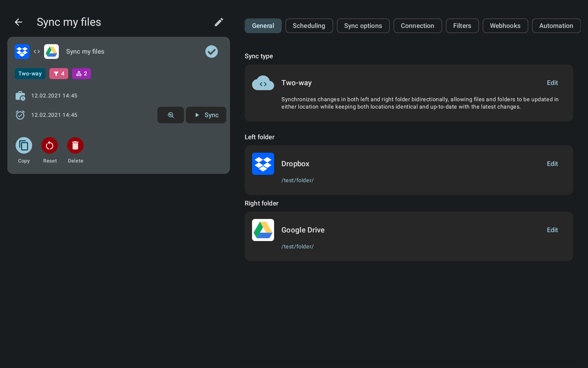Click the 'Sync my files' page heading
The height and width of the screenshot is (368, 588).
tap(69, 22)
